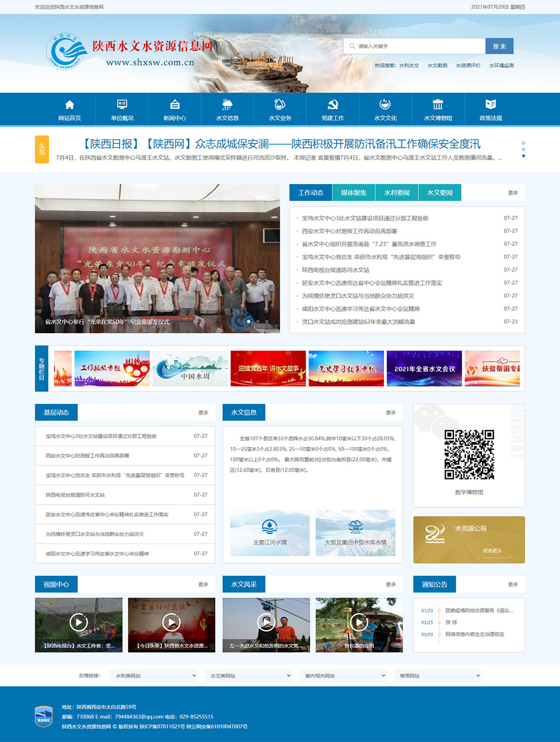Open the 水文类网站 links dropdown
This screenshot has width=560, height=742.
[x=249, y=676]
